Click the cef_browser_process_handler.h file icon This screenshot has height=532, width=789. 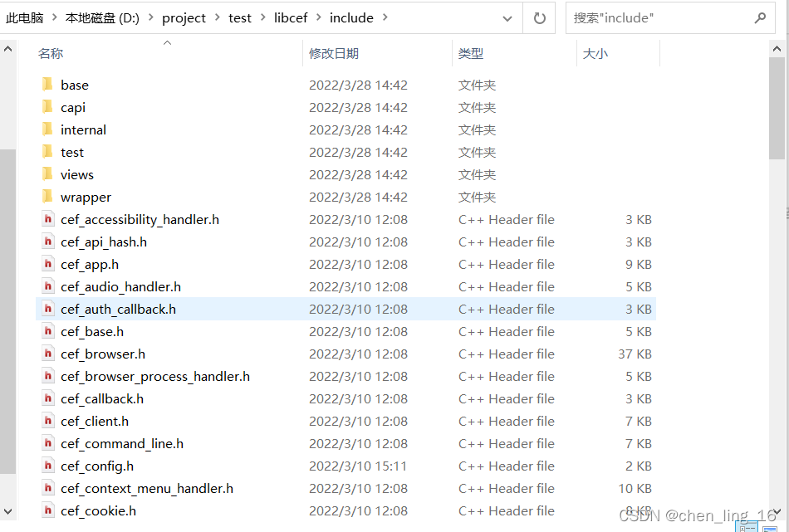click(x=48, y=376)
